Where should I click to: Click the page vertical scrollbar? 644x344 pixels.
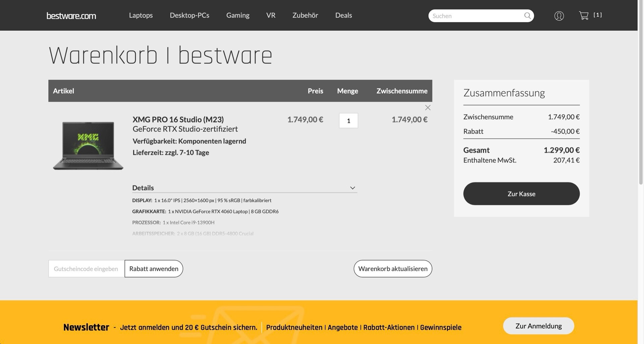click(641, 92)
